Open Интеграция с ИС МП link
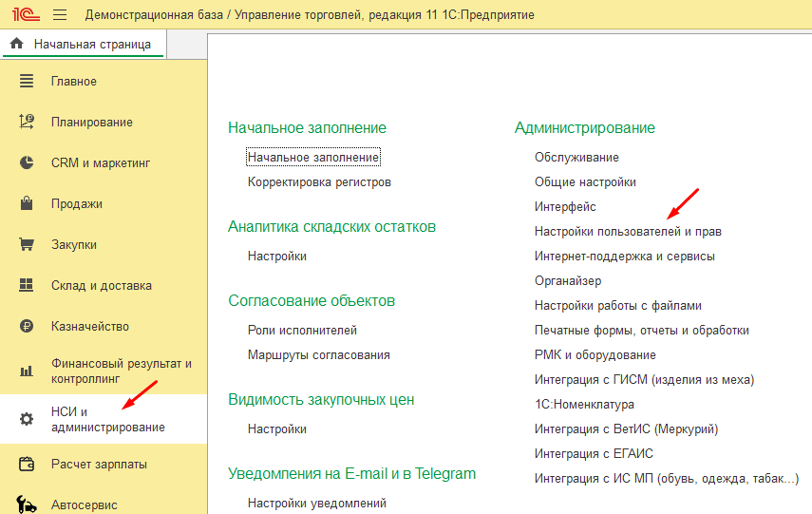 pyautogui.click(x=667, y=478)
